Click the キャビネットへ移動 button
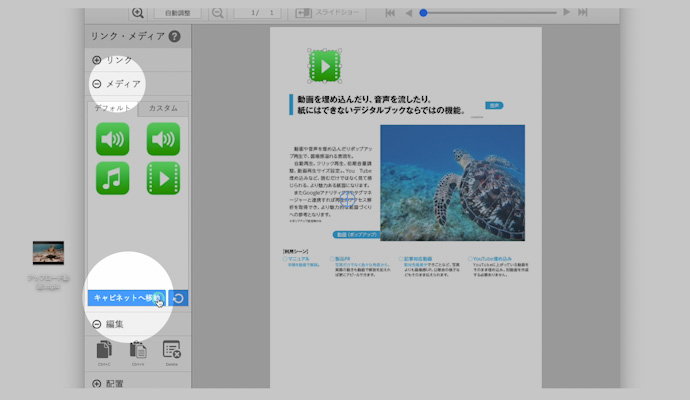Image resolution: width=690 pixels, height=400 pixels. point(126,298)
